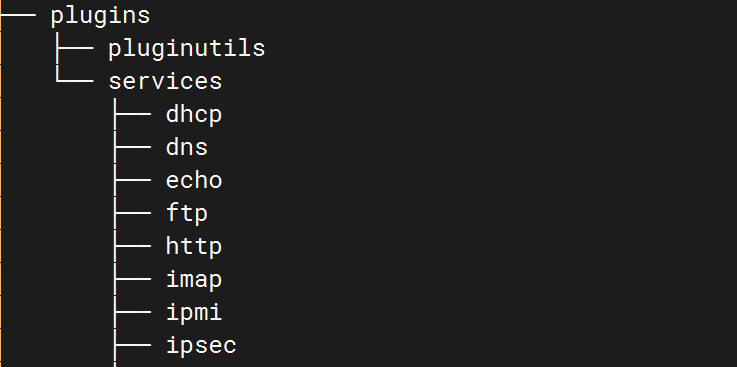Pick the echo service entry

point(194,180)
